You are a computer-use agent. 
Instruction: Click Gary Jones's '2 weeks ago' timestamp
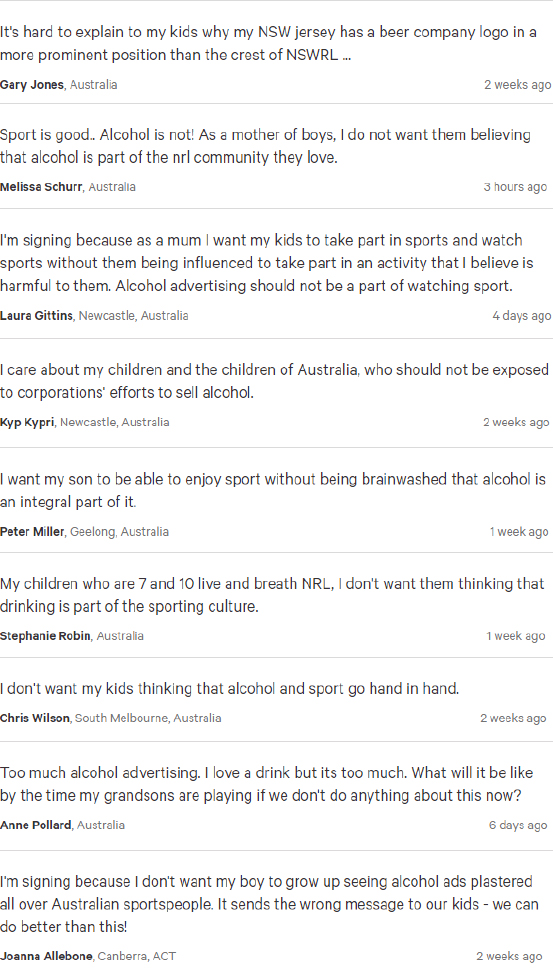tap(518, 85)
